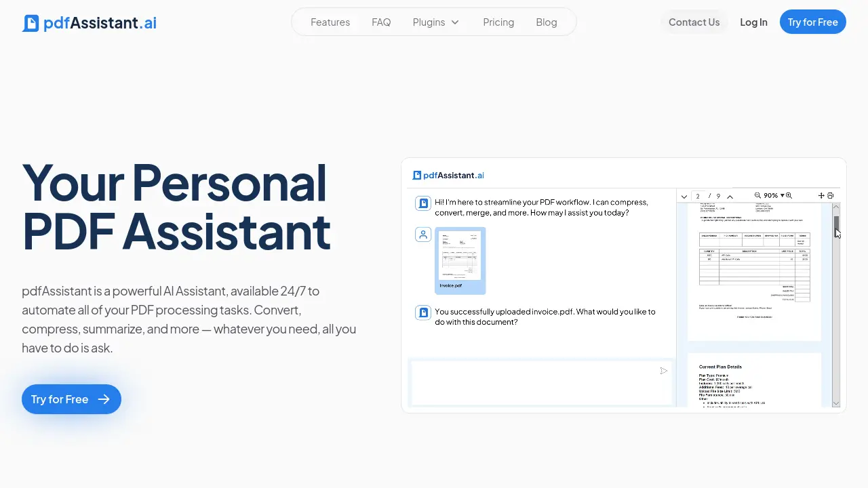Click the chat message input box
Screen dimensions: 868x488
click(x=540, y=382)
